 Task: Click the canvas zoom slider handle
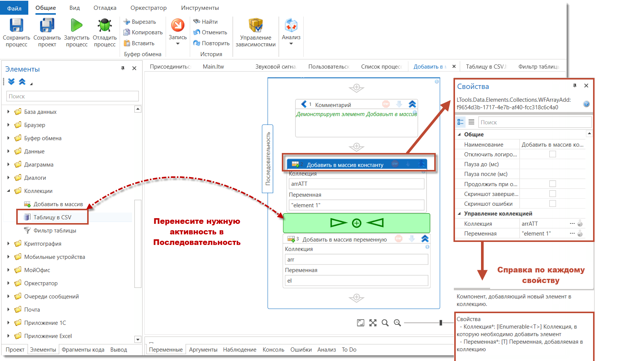[x=441, y=323]
